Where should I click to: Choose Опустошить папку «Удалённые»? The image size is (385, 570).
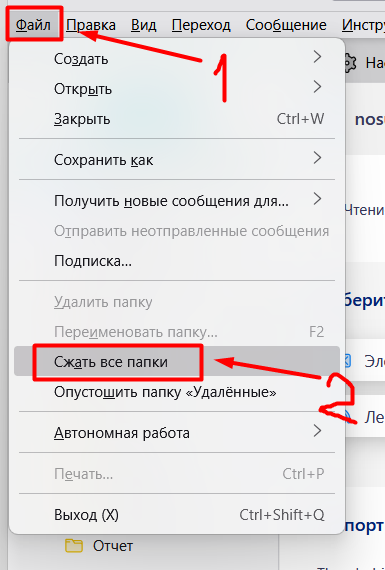(177, 392)
